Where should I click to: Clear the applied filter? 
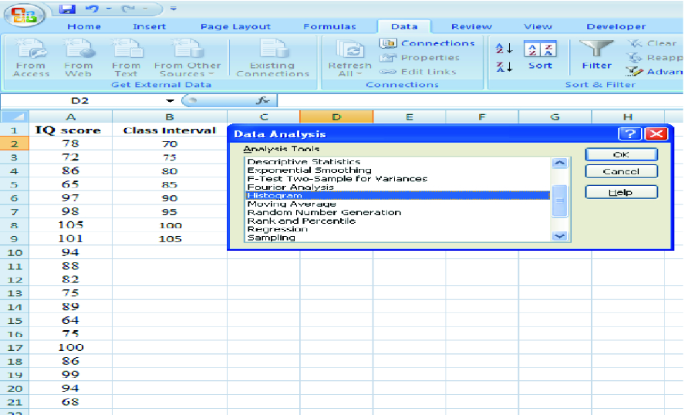pyautogui.click(x=653, y=43)
